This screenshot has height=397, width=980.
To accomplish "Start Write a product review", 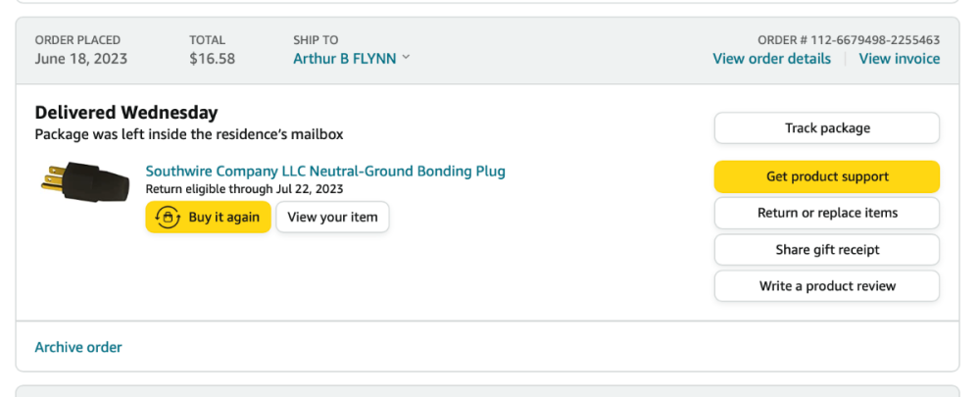I will (826, 286).
